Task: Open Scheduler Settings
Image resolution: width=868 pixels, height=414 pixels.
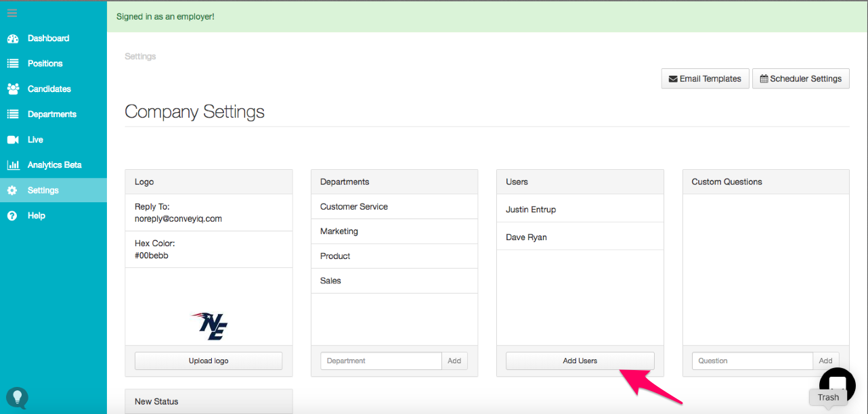Action: (800, 78)
